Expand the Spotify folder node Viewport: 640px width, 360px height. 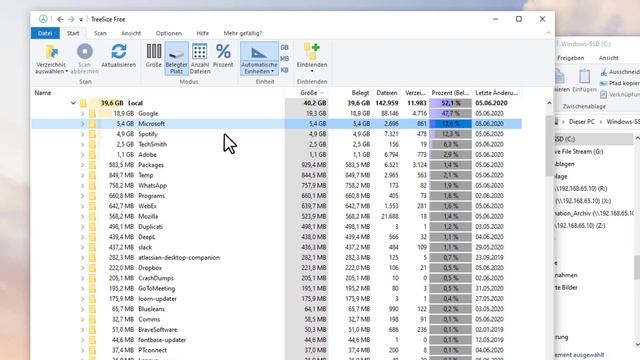(82, 134)
